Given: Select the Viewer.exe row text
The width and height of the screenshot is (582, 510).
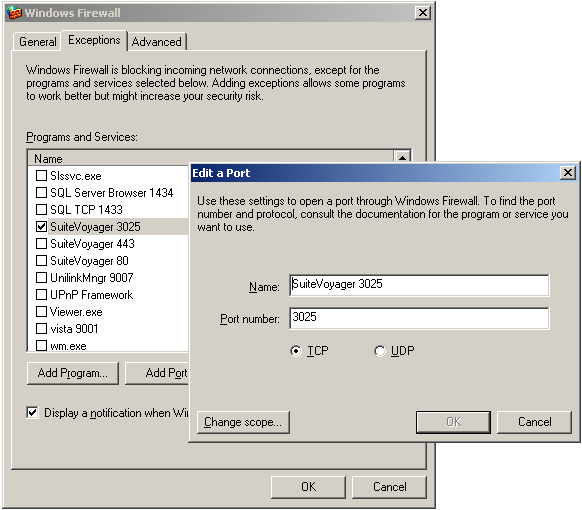Looking at the screenshot, I should click(76, 311).
